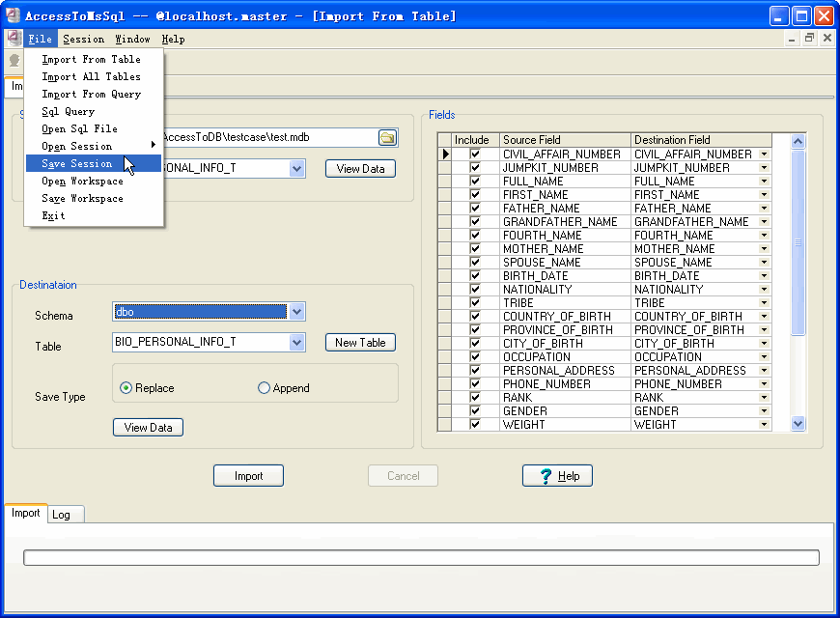
Task: Click the disabled Cancel button
Action: (x=403, y=476)
